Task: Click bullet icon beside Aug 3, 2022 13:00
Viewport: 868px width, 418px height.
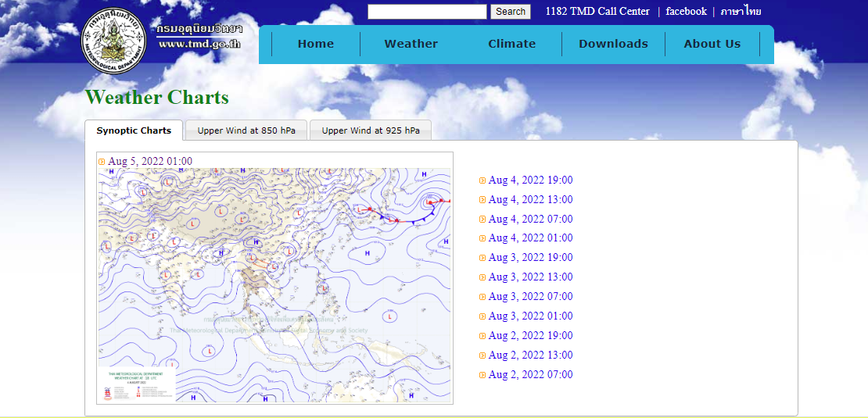Action: [482, 277]
